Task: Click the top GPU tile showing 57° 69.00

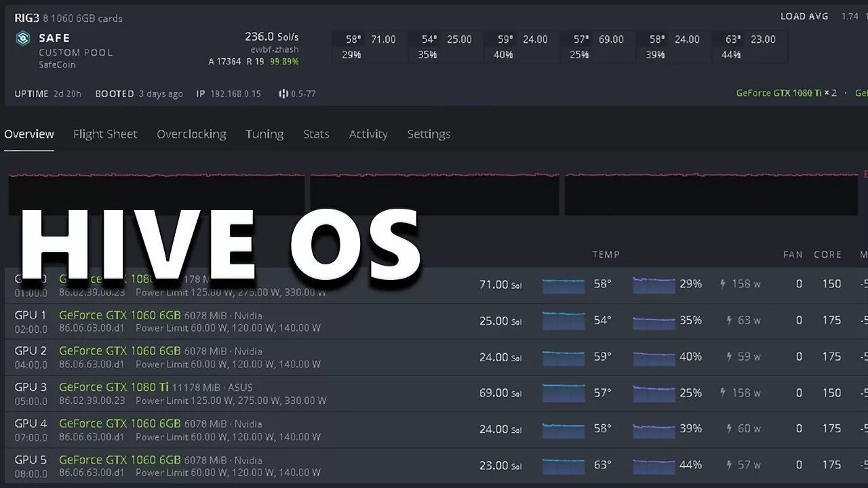Action: [598, 47]
